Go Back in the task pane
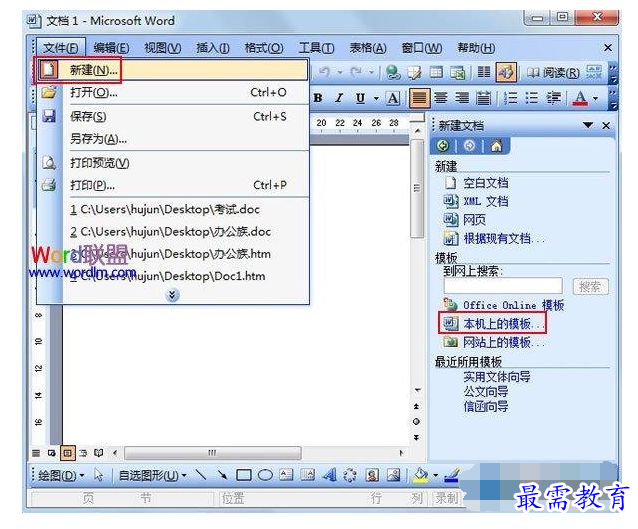This screenshot has height=529, width=638. [443, 146]
